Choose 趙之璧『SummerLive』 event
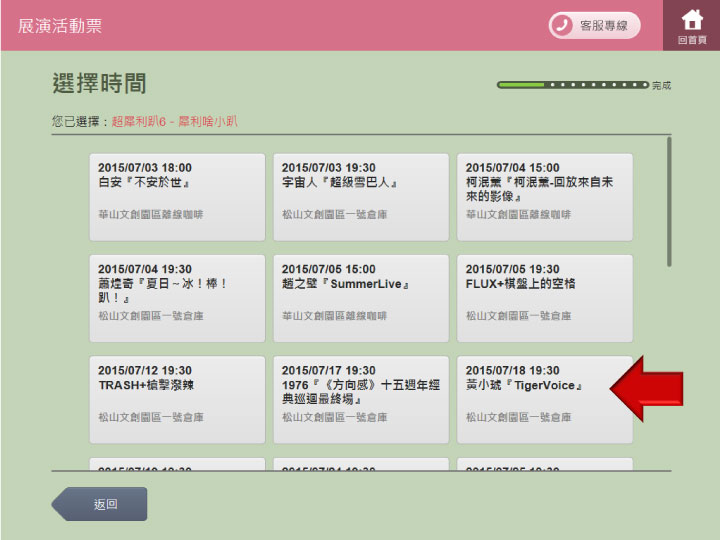Screen dimensions: 720x540 pyautogui.click(x=361, y=298)
